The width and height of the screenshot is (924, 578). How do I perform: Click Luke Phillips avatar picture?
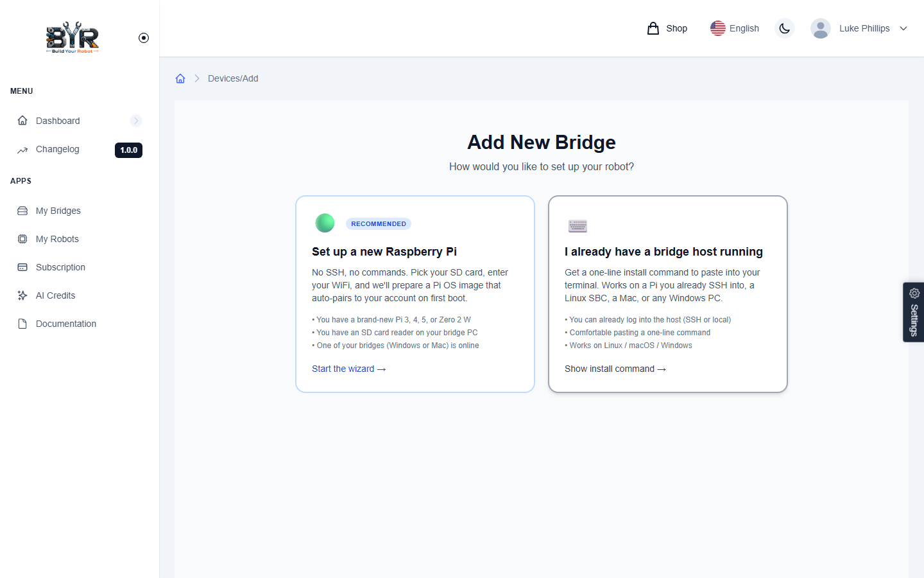[x=821, y=28]
